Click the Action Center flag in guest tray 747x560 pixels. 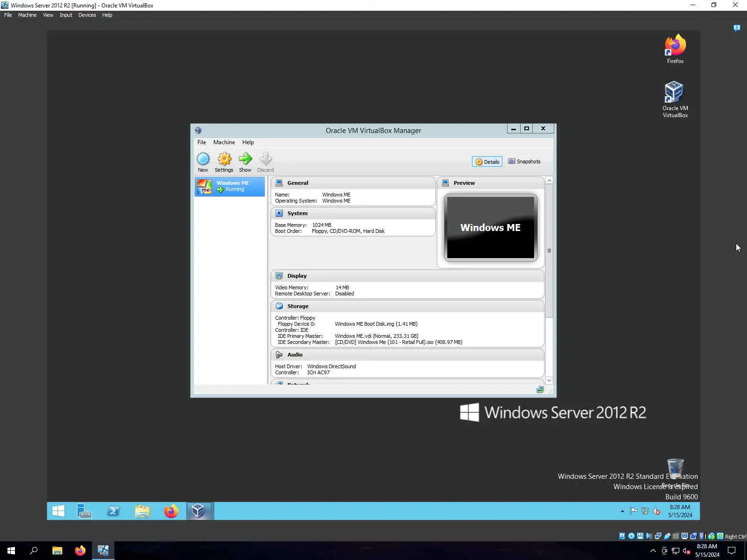[x=634, y=511]
